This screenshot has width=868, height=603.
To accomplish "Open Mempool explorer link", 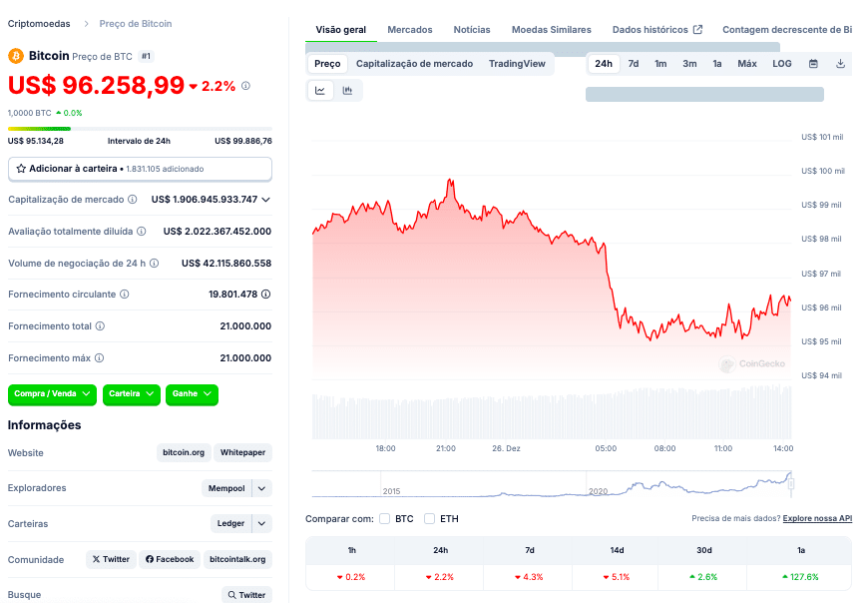I will tap(226, 488).
